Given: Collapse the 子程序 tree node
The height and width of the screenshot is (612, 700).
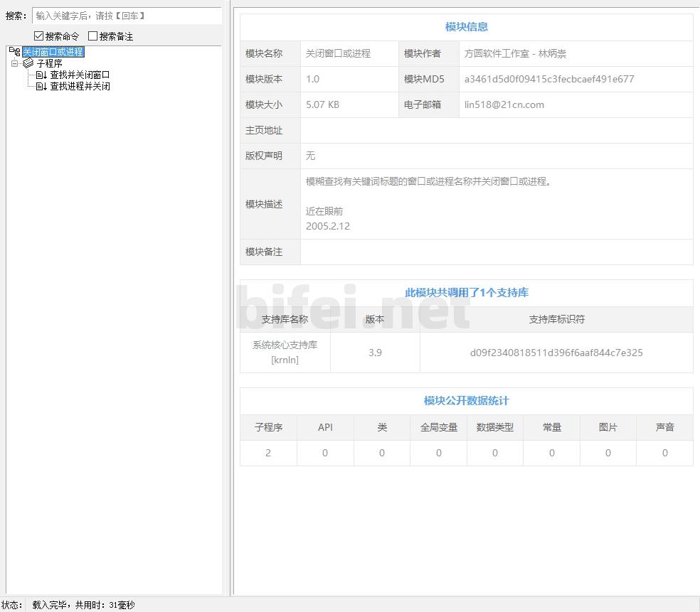Looking at the screenshot, I should tap(15, 63).
